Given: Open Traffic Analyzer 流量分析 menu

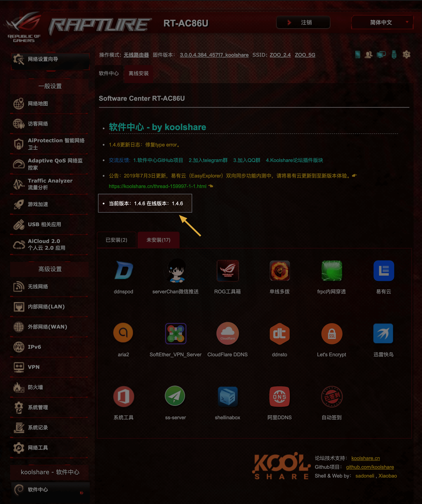Looking at the screenshot, I should 49,184.
